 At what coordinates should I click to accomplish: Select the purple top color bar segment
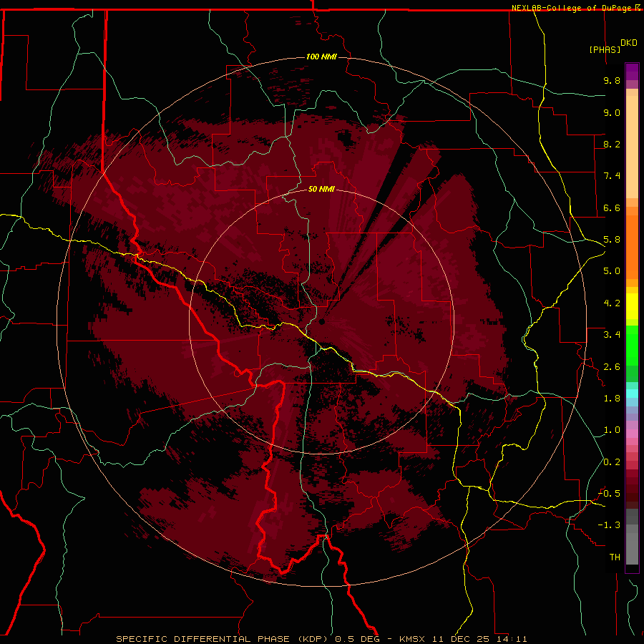pos(632,72)
